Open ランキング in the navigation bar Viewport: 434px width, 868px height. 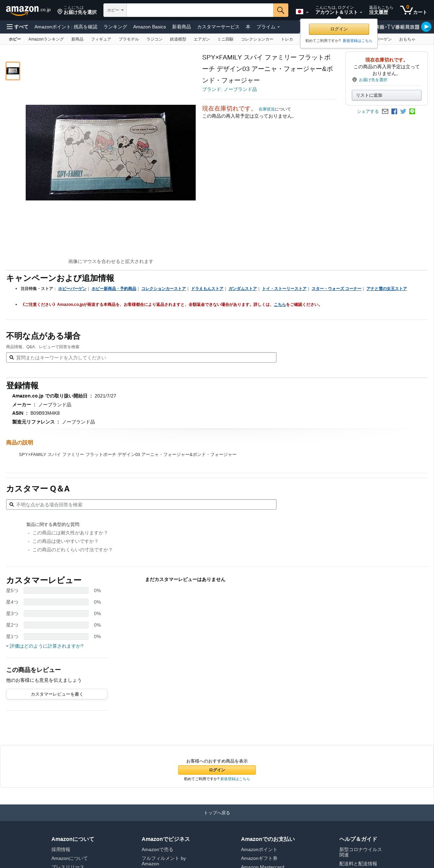115,27
